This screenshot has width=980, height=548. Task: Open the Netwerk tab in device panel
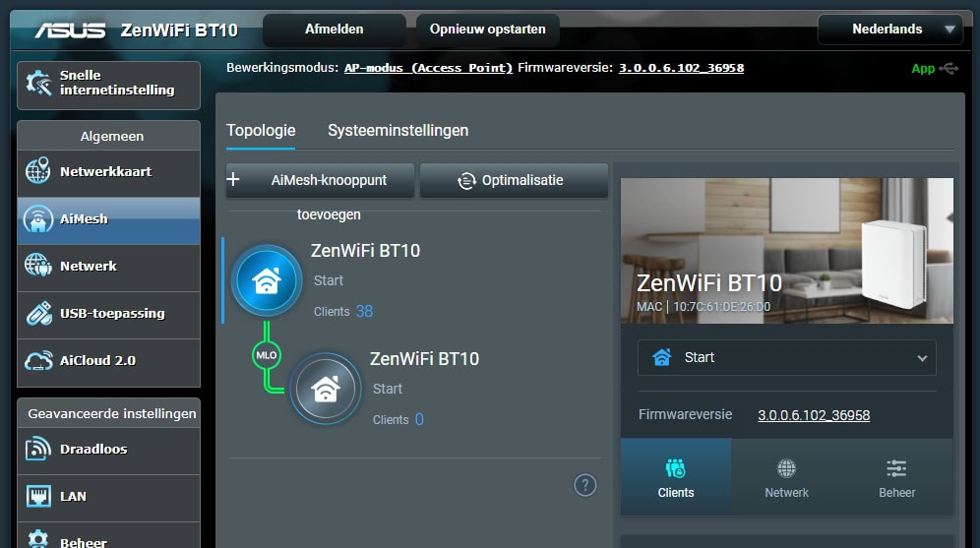coord(786,478)
